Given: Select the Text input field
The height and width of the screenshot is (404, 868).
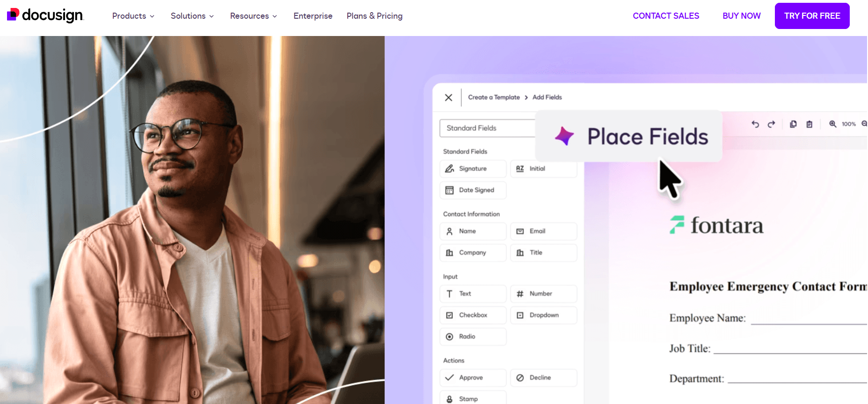Looking at the screenshot, I should click(473, 294).
